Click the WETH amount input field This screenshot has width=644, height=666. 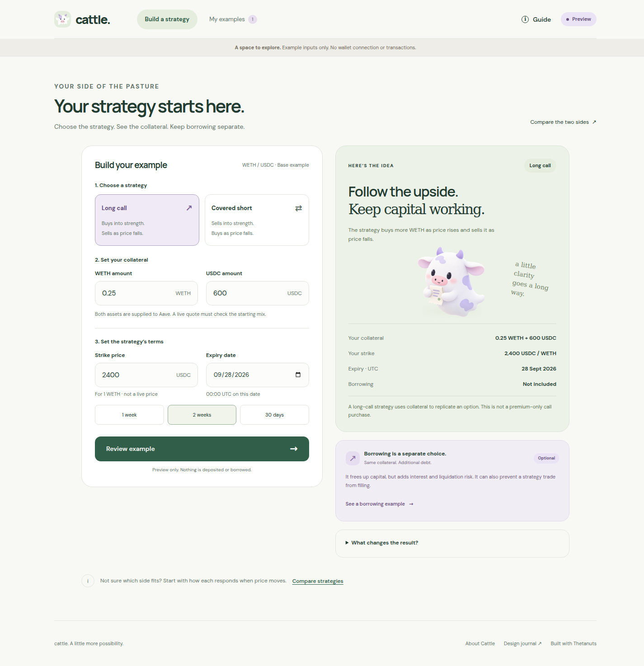click(146, 293)
